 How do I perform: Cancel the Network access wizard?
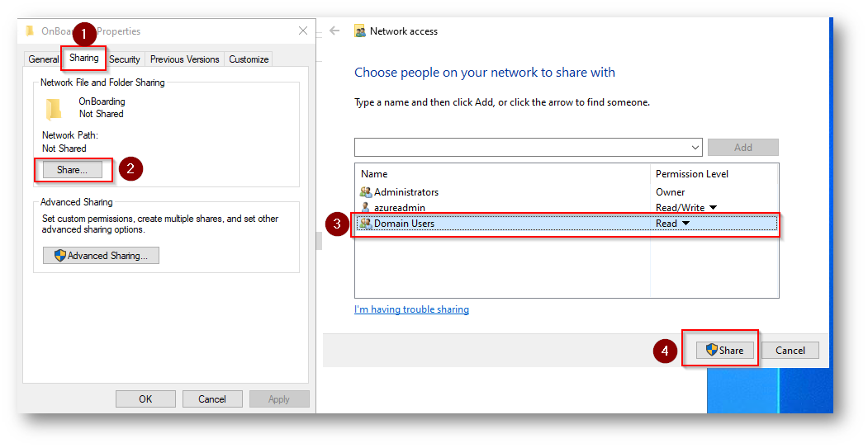pyautogui.click(x=790, y=350)
